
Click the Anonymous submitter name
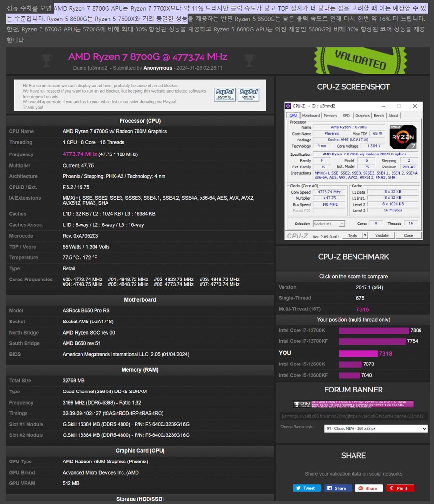(x=158, y=68)
